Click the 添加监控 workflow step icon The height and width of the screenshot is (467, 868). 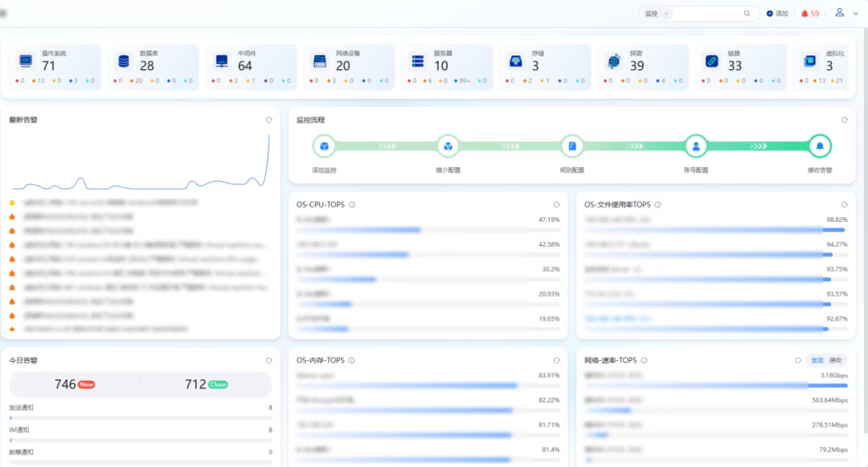coord(324,146)
